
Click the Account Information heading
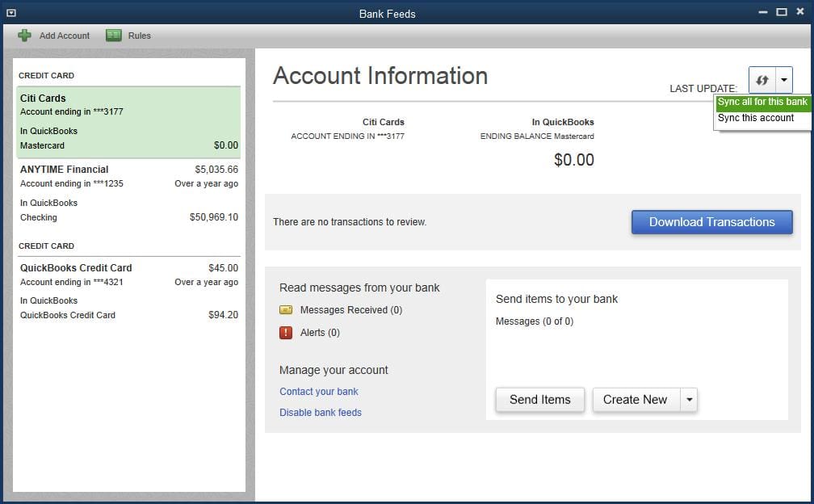[x=380, y=76]
